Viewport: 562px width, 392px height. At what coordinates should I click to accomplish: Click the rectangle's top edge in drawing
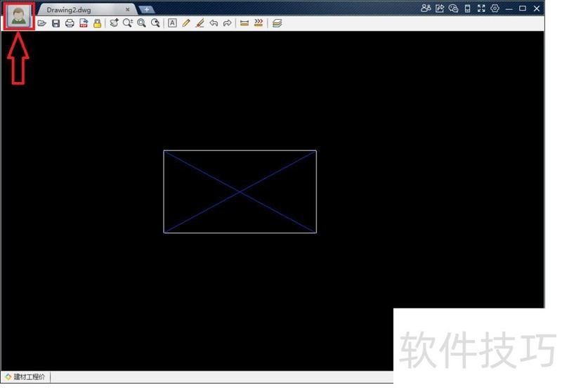click(x=240, y=150)
